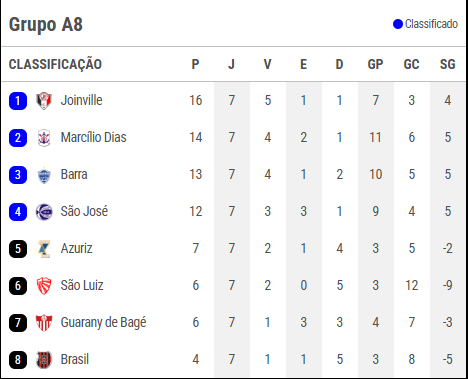Click the São José team crest
Image resolution: width=468 pixels, height=379 pixels.
click(x=44, y=212)
